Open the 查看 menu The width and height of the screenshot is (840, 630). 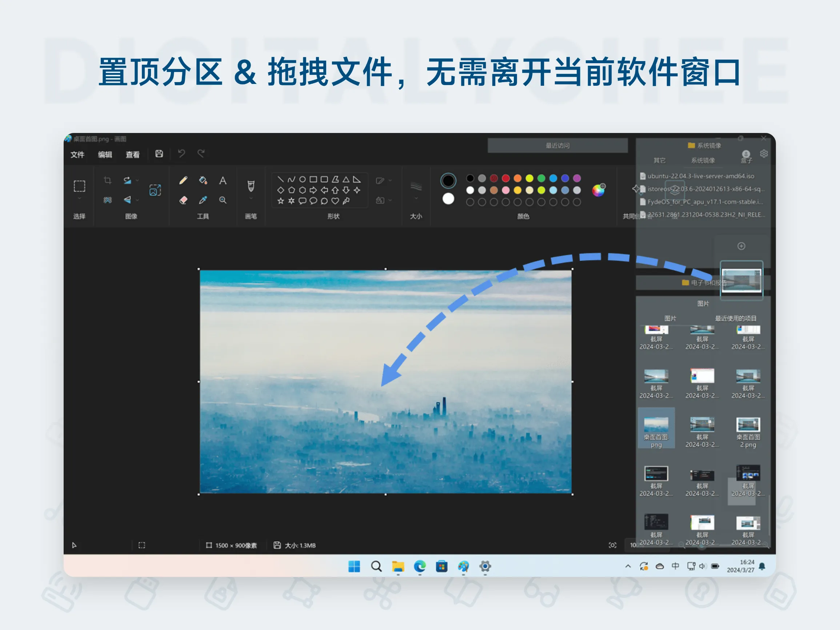pyautogui.click(x=132, y=154)
